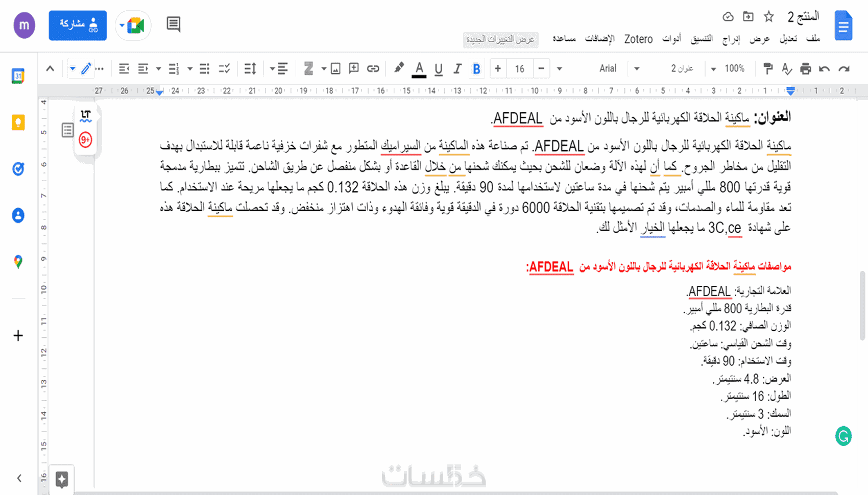The width and height of the screenshot is (868, 495).
Task: Open Google Calendar in side panel
Action: click(18, 76)
